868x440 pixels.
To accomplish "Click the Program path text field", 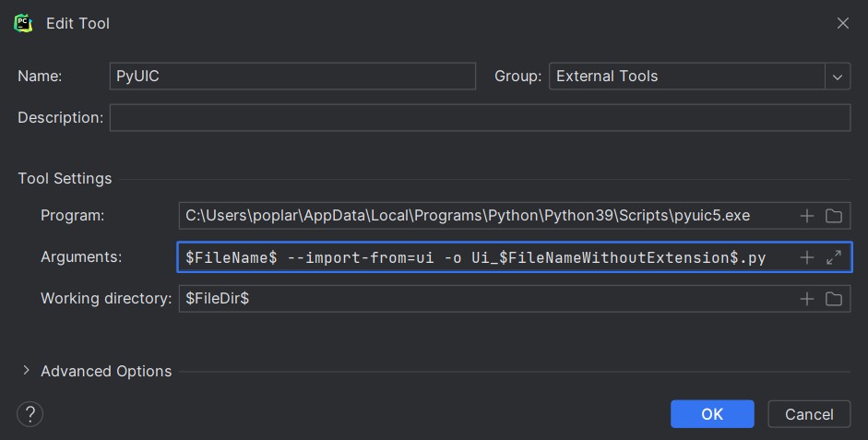I will tap(484, 216).
